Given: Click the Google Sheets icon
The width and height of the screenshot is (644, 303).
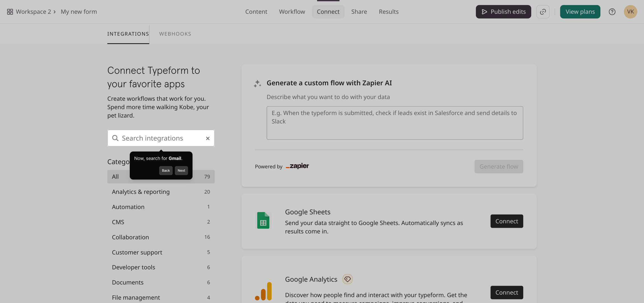Looking at the screenshot, I should click(263, 221).
